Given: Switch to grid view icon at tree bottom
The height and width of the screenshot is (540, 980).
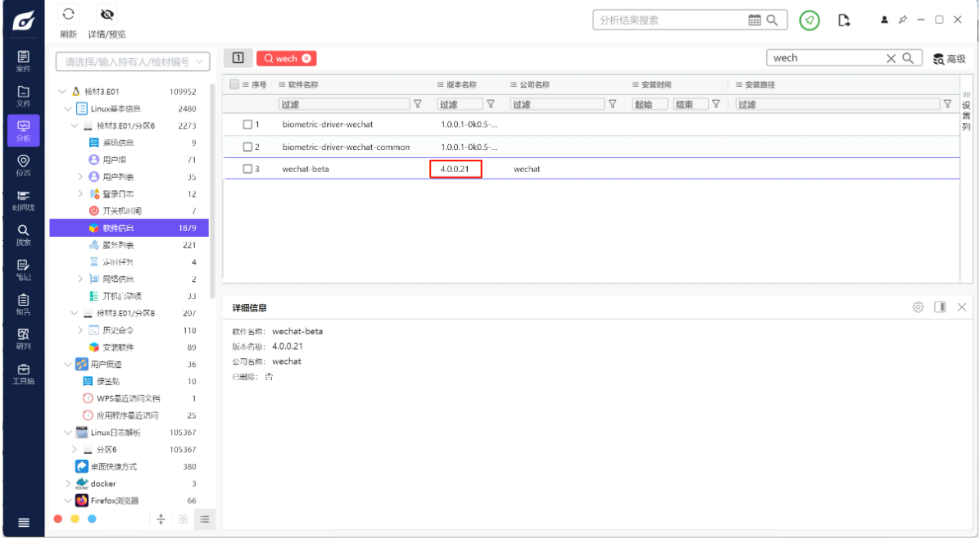Looking at the screenshot, I should [x=183, y=520].
